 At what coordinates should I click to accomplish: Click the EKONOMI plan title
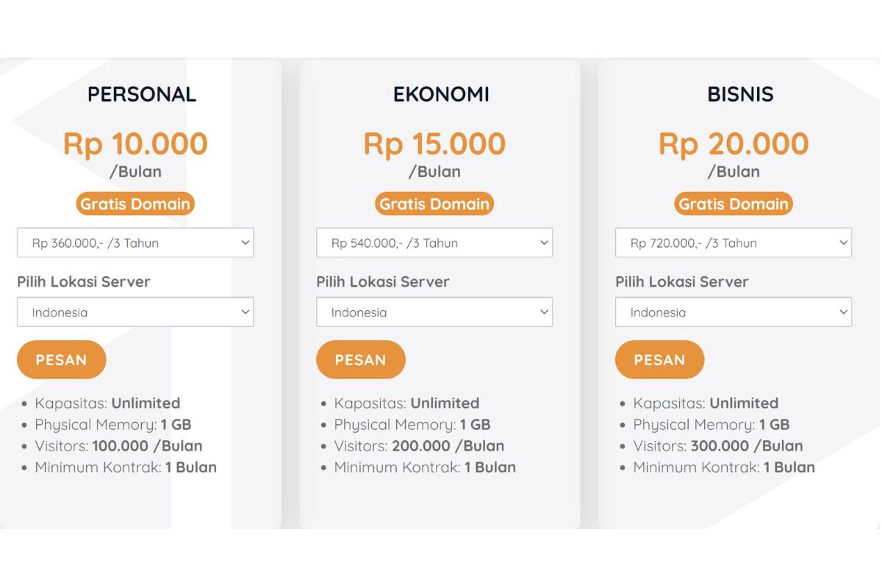pos(441,93)
